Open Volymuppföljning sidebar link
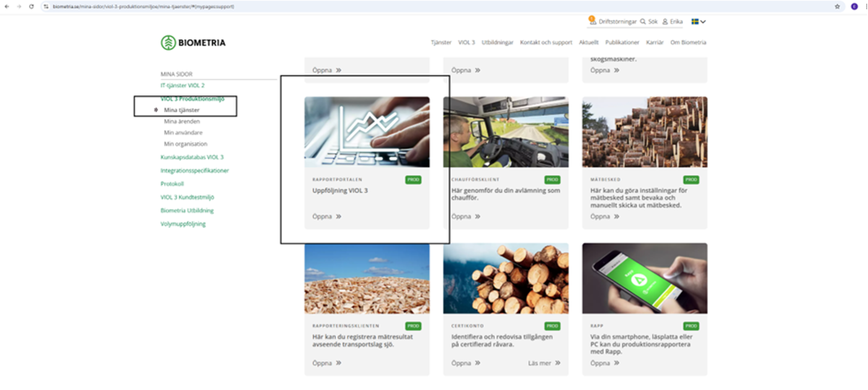The image size is (868, 390). click(183, 224)
